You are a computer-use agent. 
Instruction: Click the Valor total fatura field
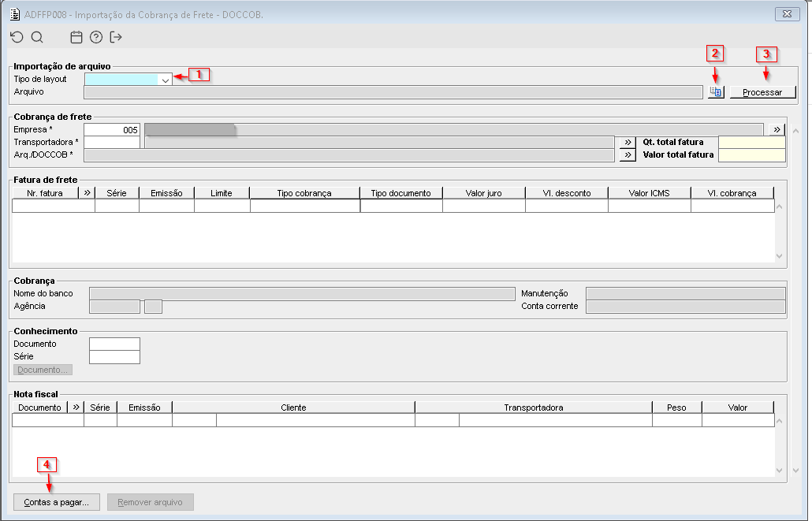[x=752, y=154]
